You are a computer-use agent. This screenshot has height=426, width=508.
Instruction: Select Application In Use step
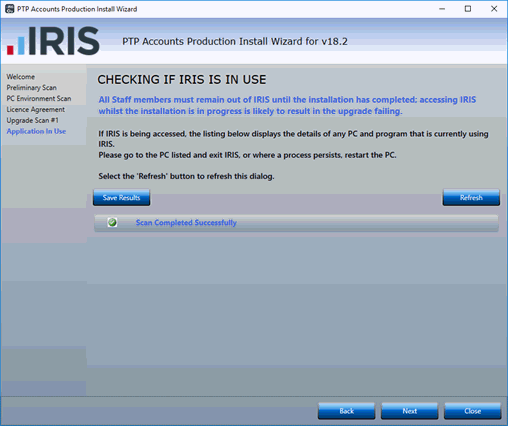coord(36,131)
